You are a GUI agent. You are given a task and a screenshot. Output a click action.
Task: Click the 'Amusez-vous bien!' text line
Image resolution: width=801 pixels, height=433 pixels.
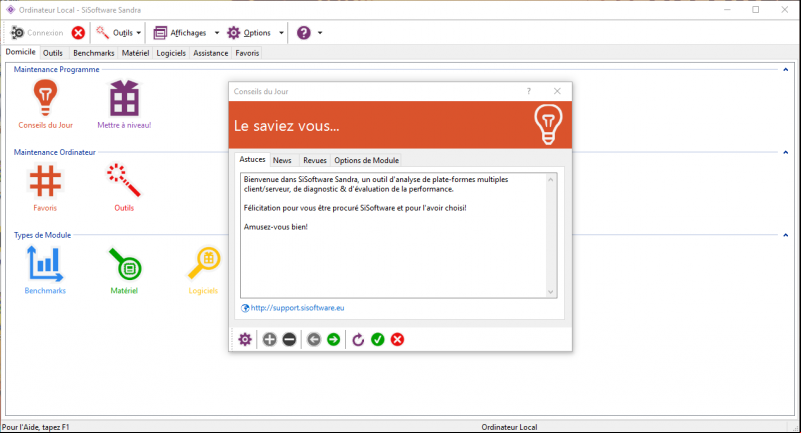(x=276, y=227)
